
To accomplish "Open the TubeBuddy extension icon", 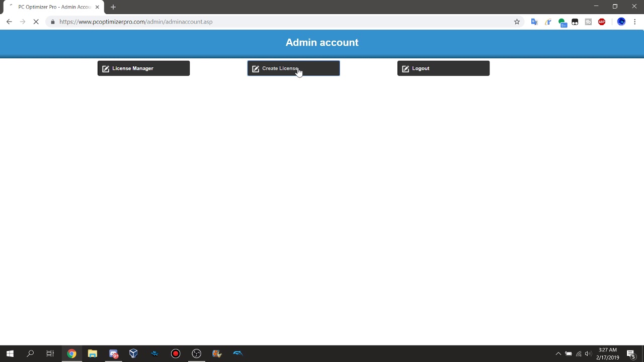I will pos(588,22).
